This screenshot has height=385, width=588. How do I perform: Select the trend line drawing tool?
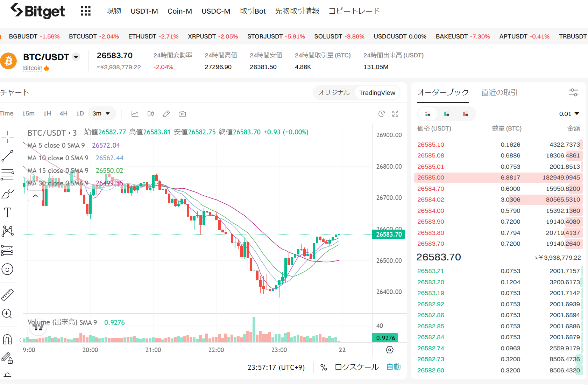tap(7, 156)
